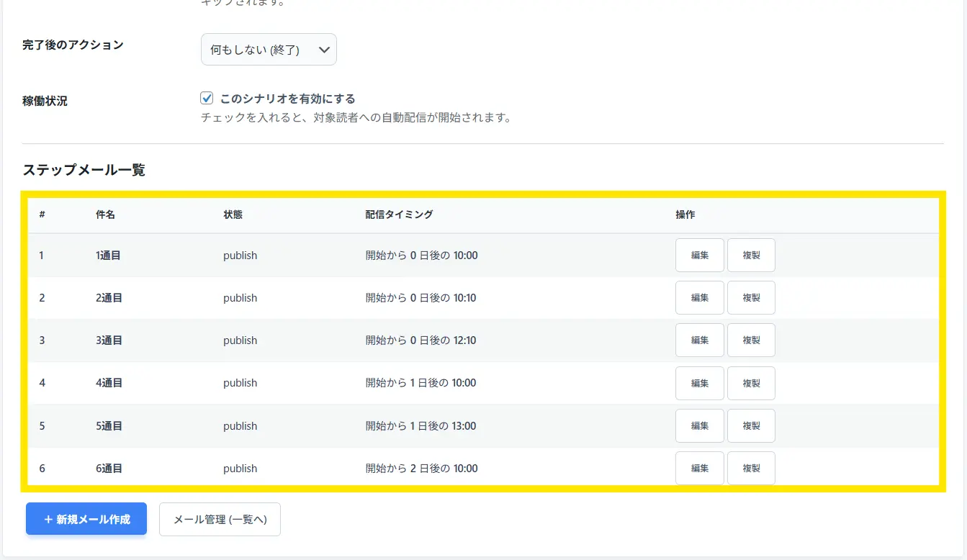This screenshot has width=967, height=560.
Task: Click 編集 button for 1通目
Action: tap(699, 256)
